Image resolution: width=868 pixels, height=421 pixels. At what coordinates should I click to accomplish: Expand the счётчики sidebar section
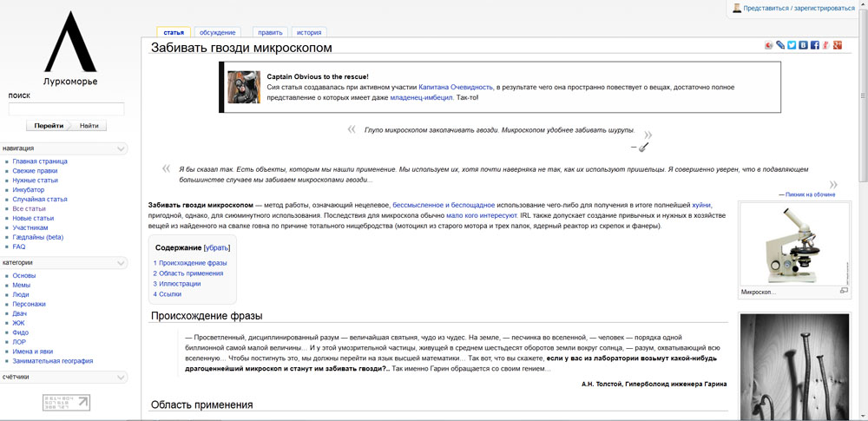point(121,378)
